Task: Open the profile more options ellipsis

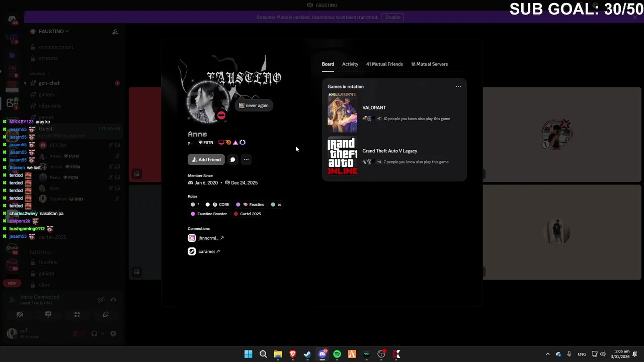Action: [246, 159]
